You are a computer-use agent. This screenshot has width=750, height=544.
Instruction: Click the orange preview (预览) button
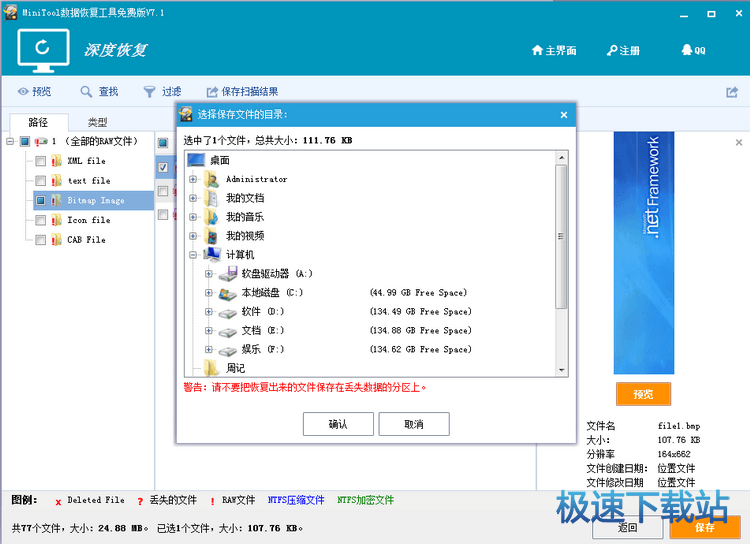[643, 394]
